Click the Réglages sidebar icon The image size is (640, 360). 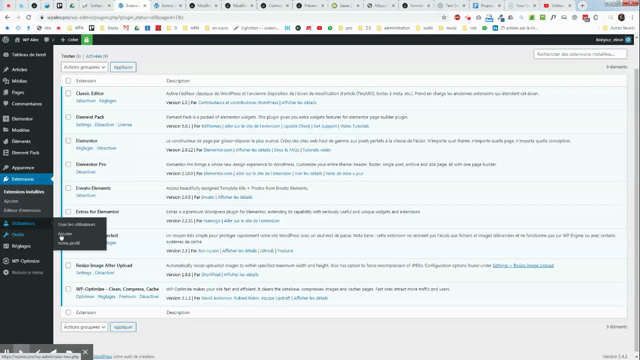coord(6,246)
